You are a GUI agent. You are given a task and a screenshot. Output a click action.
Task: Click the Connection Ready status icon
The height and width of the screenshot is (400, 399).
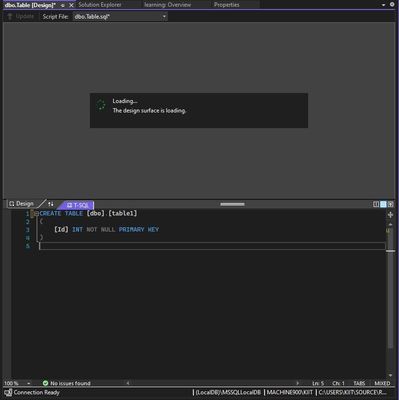tap(8, 393)
